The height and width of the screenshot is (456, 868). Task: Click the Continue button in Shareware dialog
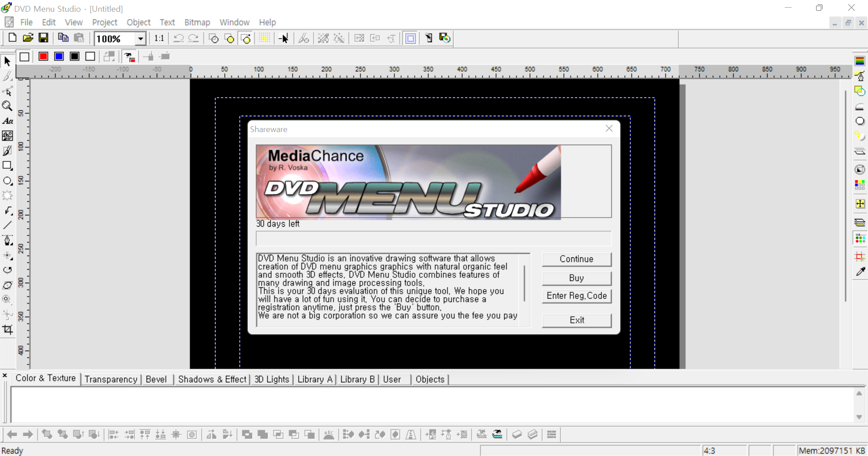tap(576, 259)
